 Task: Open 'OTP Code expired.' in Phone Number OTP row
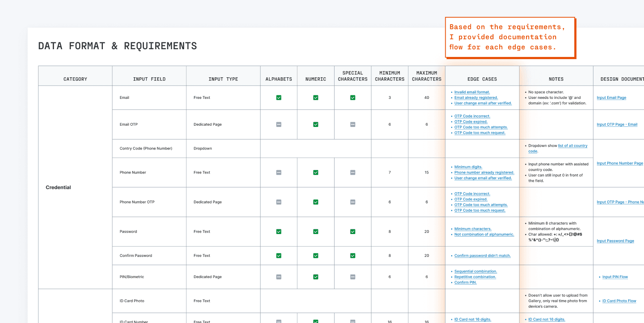pos(471,199)
